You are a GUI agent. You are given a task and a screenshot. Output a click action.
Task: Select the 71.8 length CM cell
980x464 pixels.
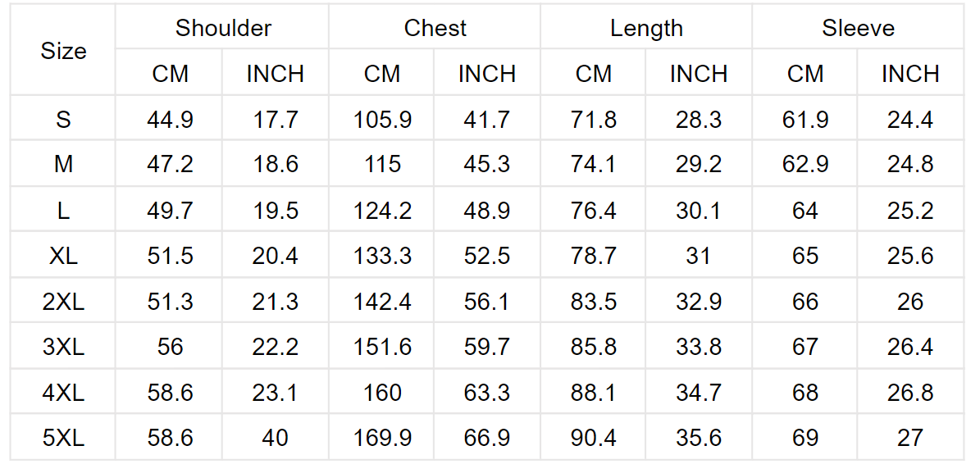pos(594,119)
